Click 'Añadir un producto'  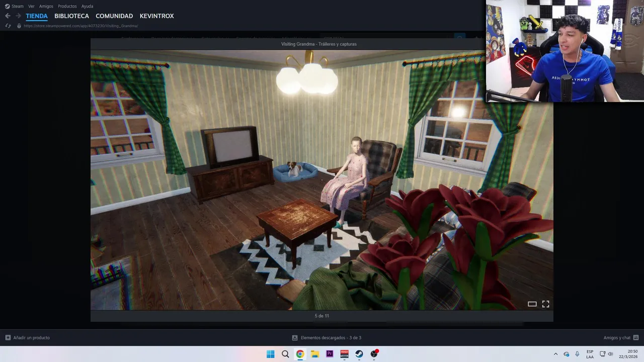click(x=32, y=338)
